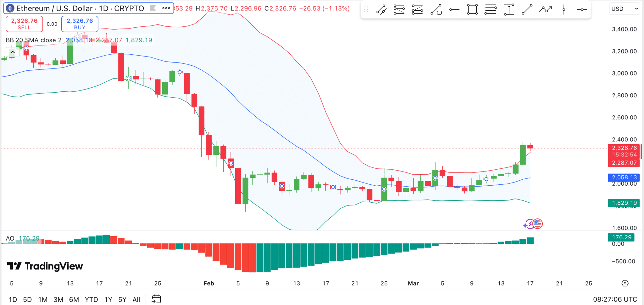The image size is (644, 305).
Task: Select the Flat Top/Bottom channel tool
Action: pos(399,10)
